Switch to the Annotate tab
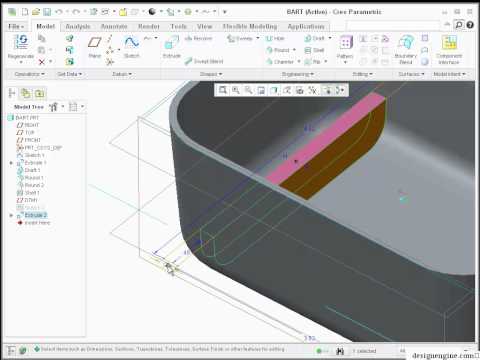480x360 pixels. (x=114, y=26)
